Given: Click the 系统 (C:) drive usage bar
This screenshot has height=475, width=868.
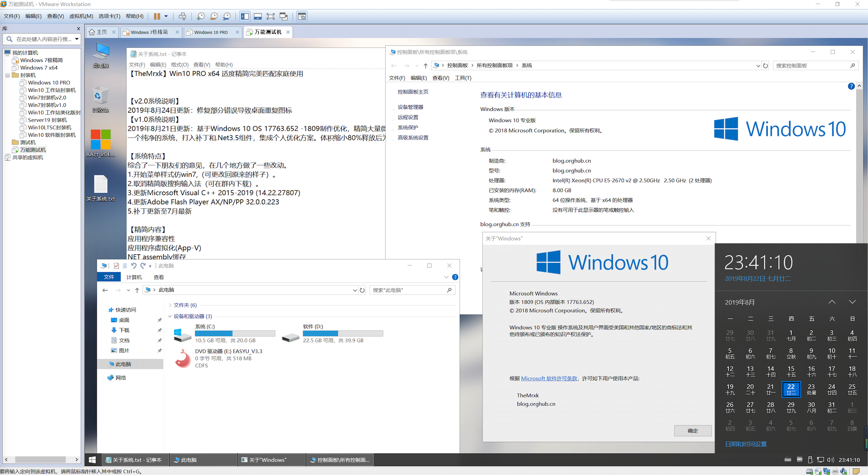Looking at the screenshot, I should (235, 333).
